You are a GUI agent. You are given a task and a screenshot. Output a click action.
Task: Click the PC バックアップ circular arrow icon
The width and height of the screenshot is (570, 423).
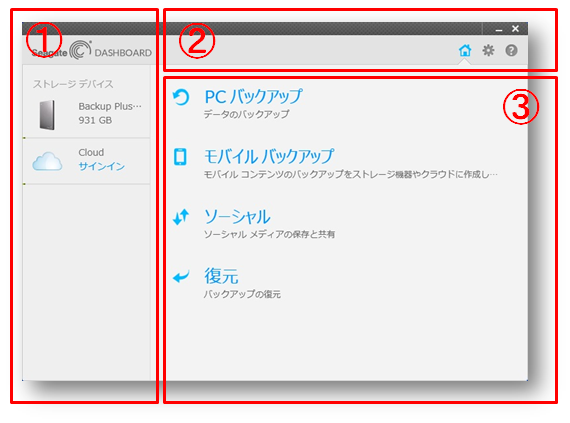point(181,97)
